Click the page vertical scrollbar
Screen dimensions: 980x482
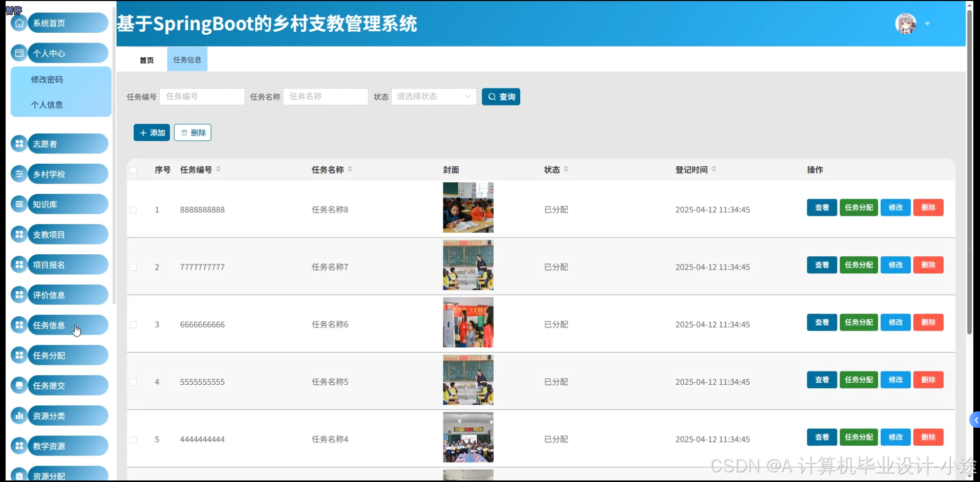969,171
